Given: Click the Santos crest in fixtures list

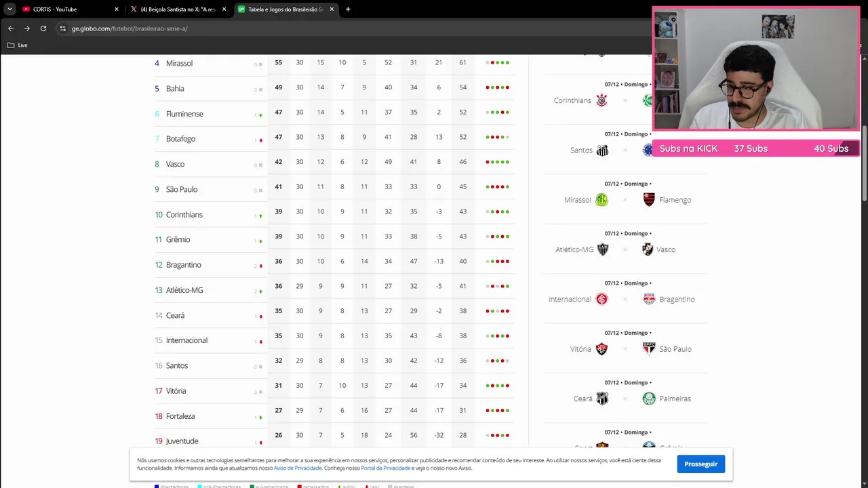Looking at the screenshot, I should tap(601, 150).
